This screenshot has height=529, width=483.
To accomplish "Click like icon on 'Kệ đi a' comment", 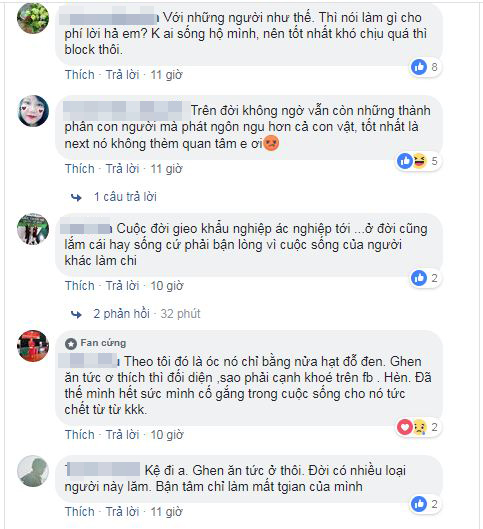I will [419, 504].
